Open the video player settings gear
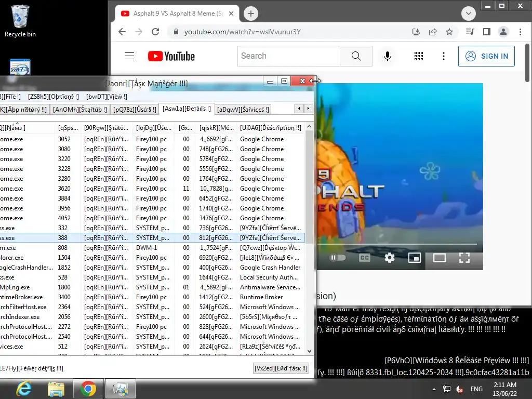This screenshot has height=399, width=532. pos(390,258)
